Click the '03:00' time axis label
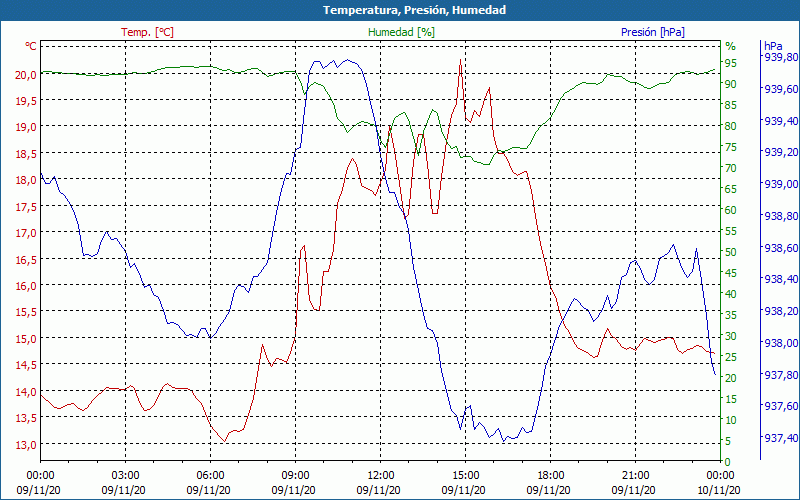 pyautogui.click(x=125, y=476)
